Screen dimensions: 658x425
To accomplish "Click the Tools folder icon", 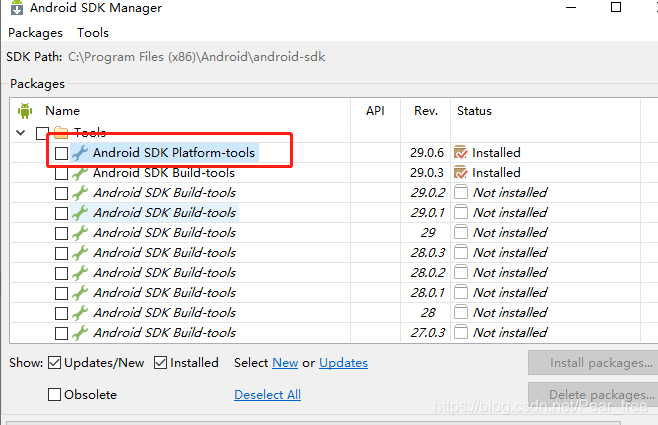I will click(61, 133).
